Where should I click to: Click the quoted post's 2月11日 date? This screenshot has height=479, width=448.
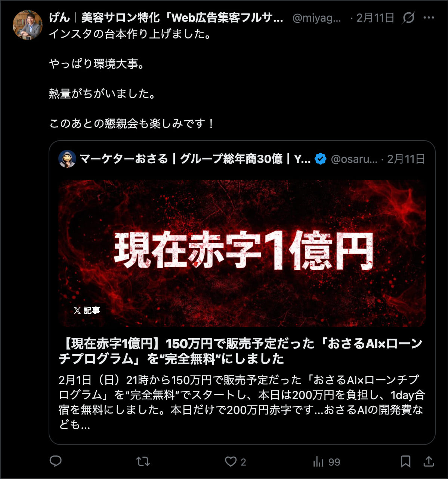click(x=406, y=159)
